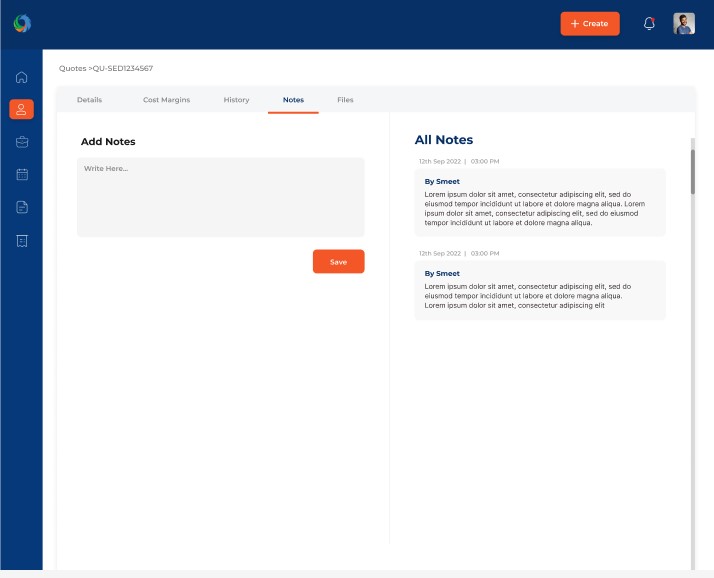
Task: Select the Notes tab
Action: 293,100
